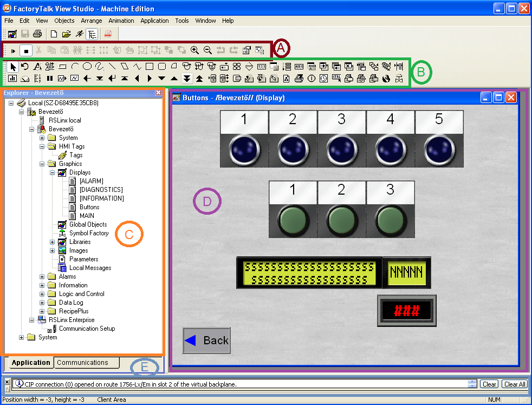This screenshot has height=405, width=532.
Task: Open the Animation menu
Action: [x=121, y=21]
